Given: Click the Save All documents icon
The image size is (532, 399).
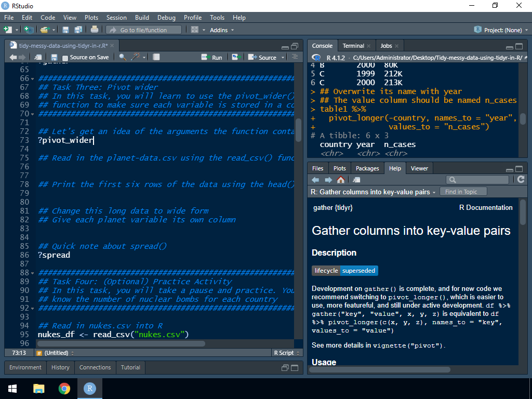Looking at the screenshot, I should click(78, 30).
